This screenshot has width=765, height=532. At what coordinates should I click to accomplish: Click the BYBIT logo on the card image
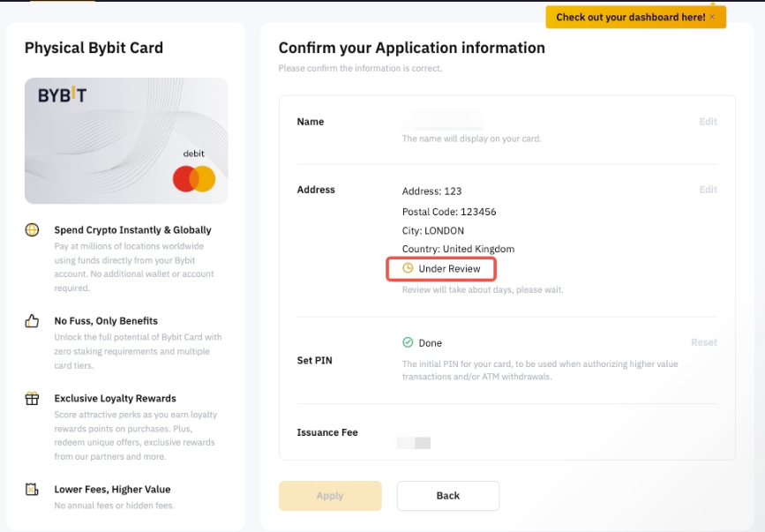[x=62, y=95]
